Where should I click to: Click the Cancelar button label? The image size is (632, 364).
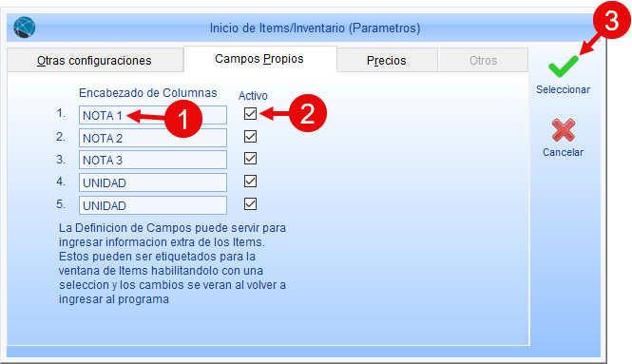click(x=563, y=152)
